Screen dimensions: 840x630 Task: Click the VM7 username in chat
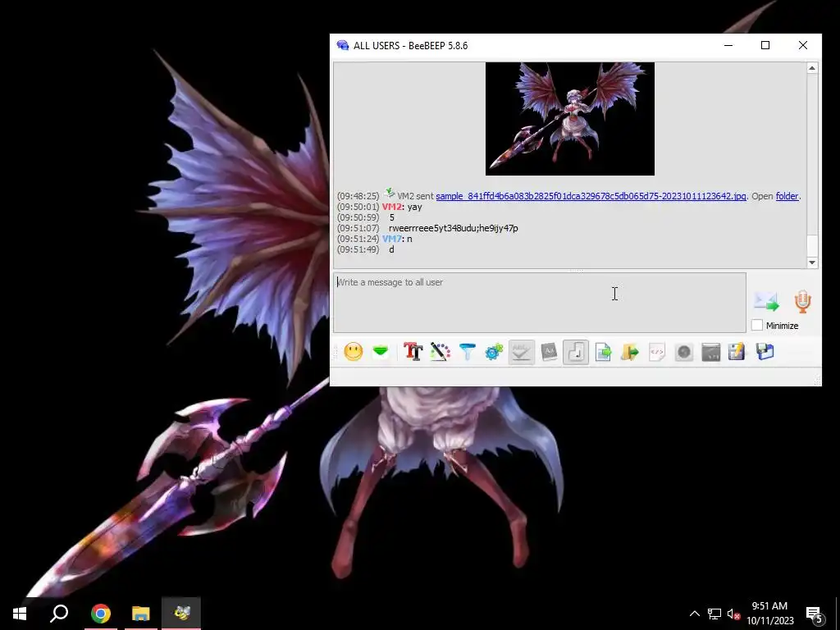(x=391, y=239)
